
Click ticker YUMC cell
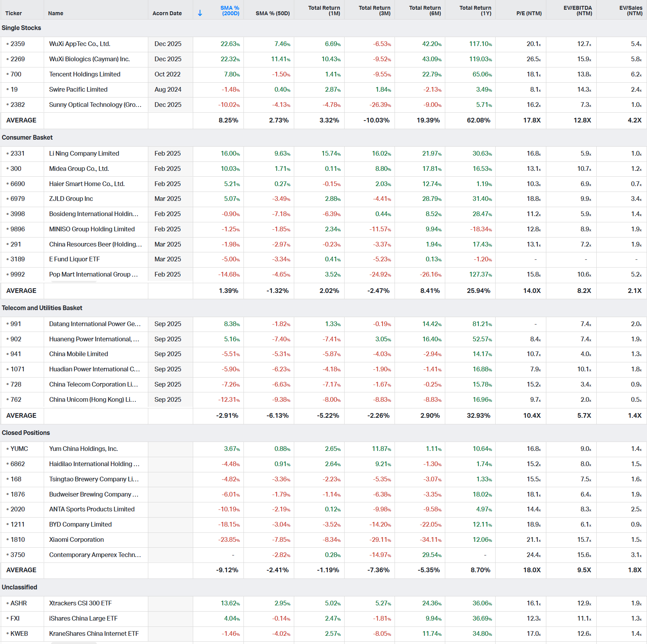click(19, 449)
